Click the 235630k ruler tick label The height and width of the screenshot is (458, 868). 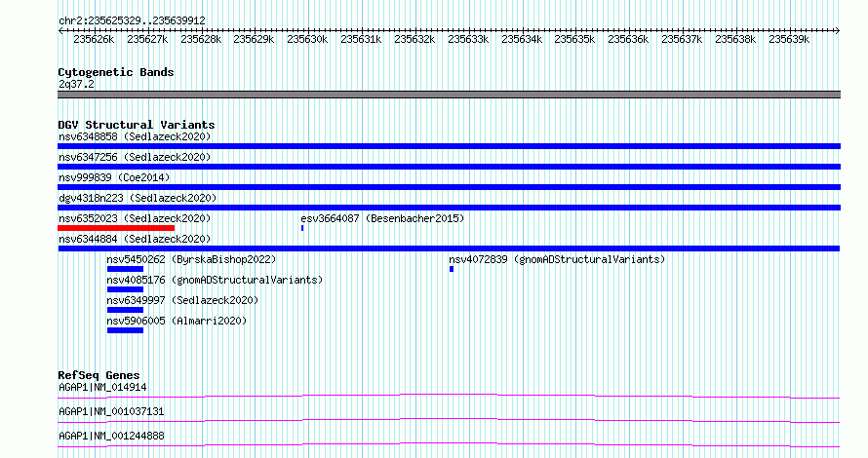[x=307, y=39]
